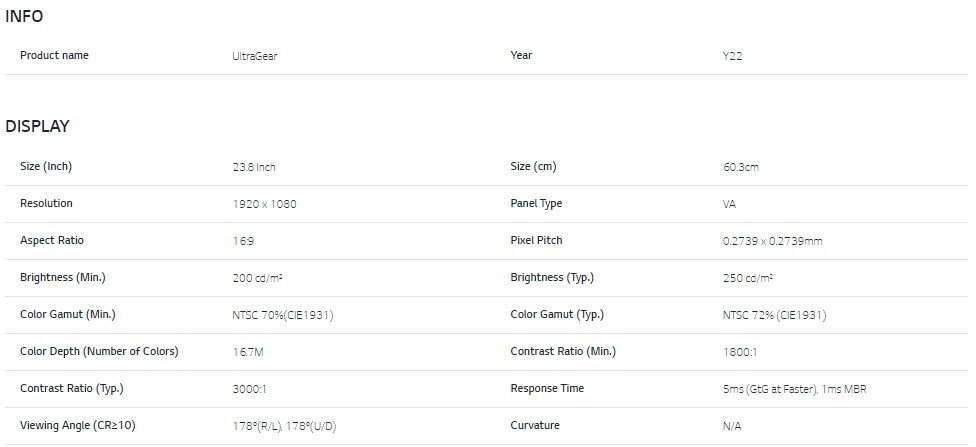
Task: Click the INFO section heading
Action: [x=24, y=16]
